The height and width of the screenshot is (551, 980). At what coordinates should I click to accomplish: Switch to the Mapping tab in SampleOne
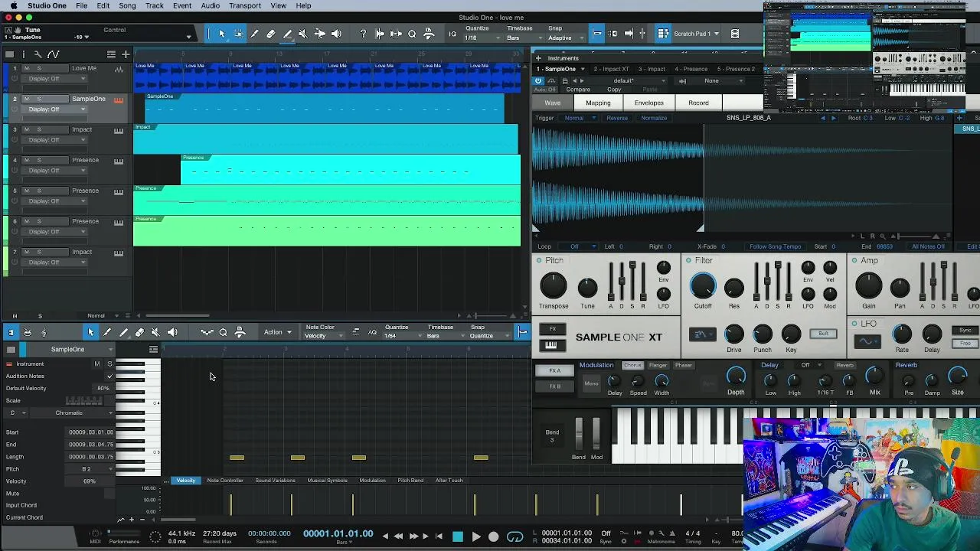(598, 103)
